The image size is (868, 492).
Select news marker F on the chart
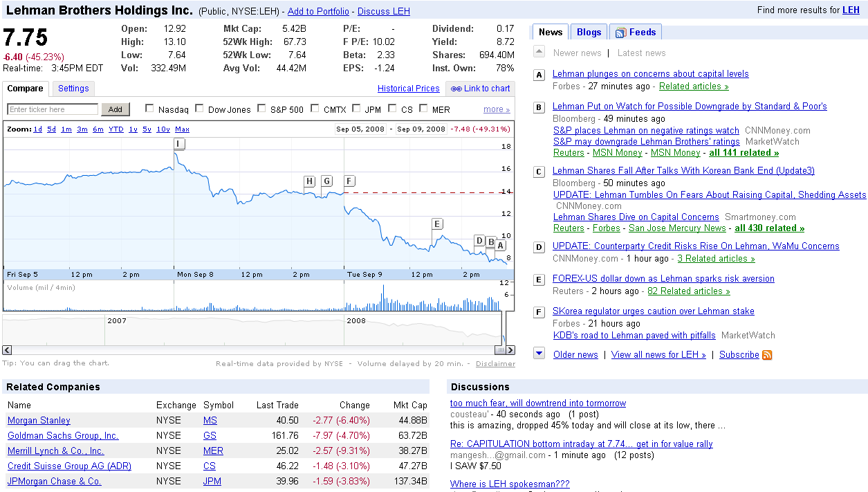(349, 181)
